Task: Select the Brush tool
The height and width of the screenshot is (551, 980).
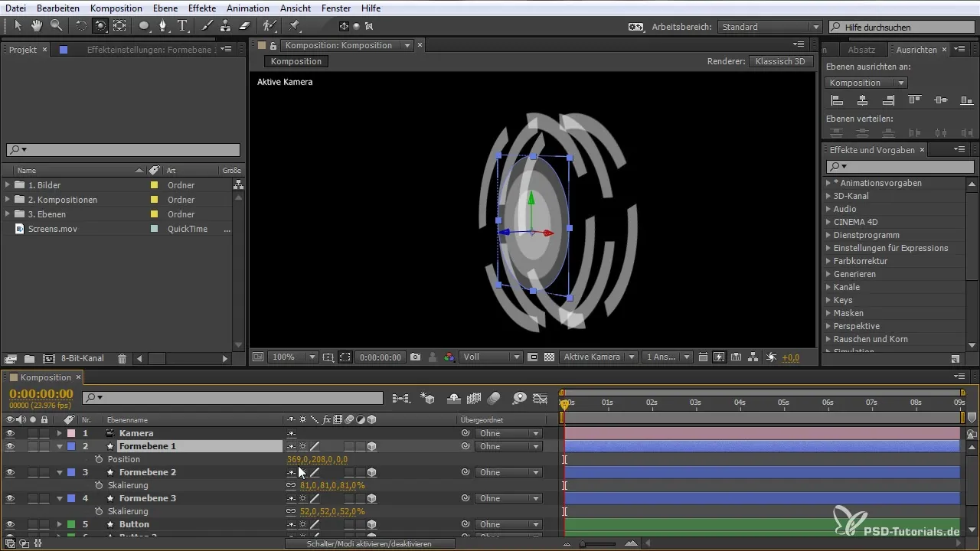Action: (207, 25)
